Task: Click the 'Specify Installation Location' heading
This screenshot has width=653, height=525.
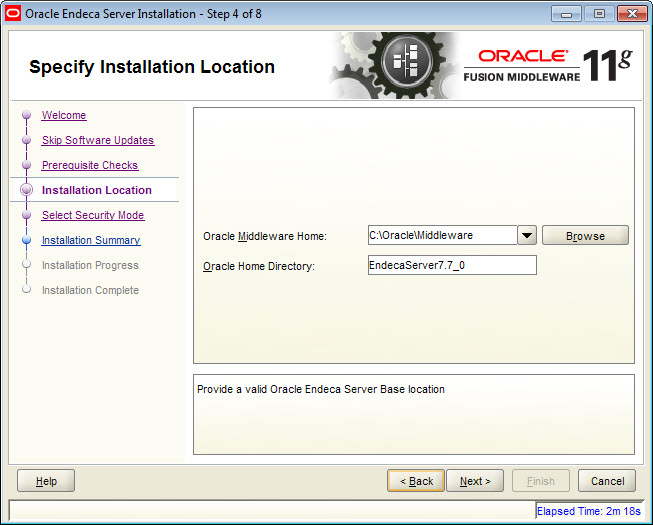Action: 152,67
